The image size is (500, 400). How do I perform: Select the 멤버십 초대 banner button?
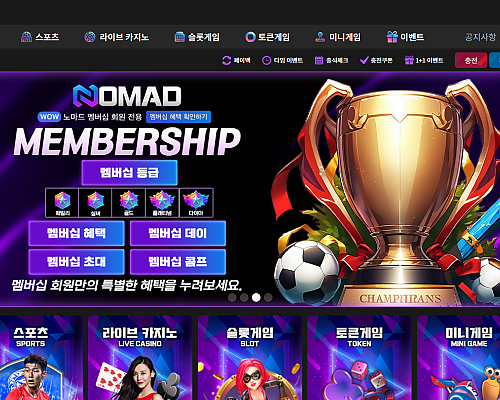tap(76, 261)
